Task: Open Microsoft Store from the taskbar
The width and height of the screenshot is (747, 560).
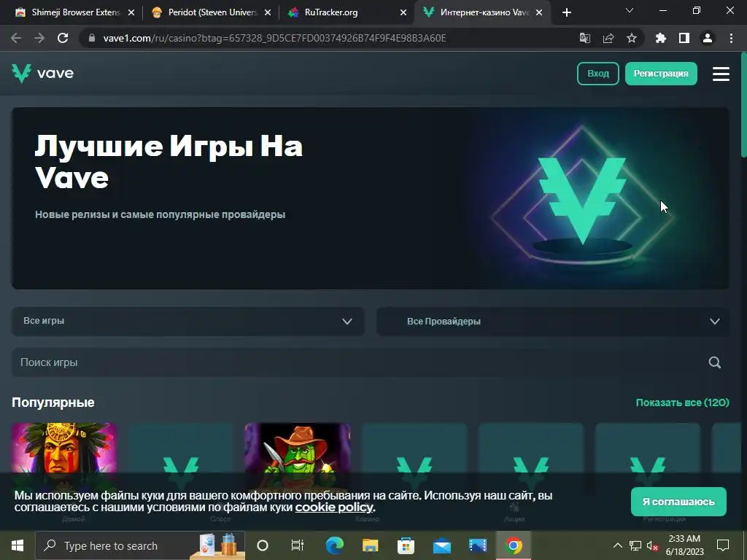Action: [x=406, y=545]
